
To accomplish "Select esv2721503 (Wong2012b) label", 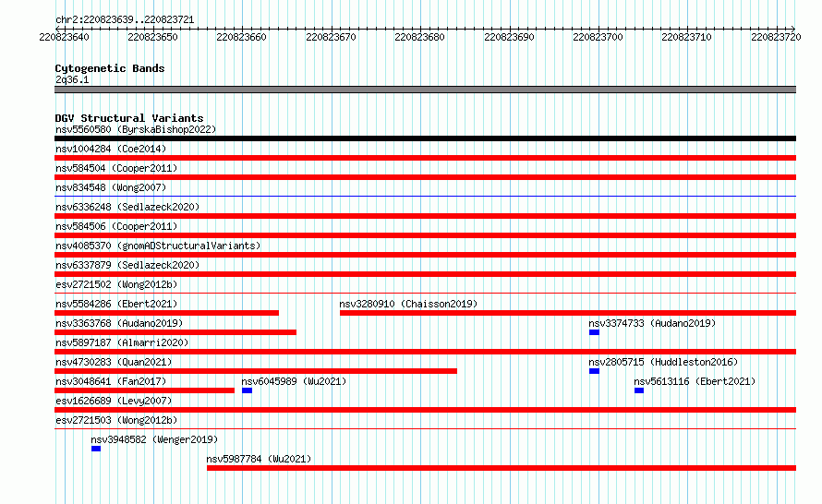I will pyautogui.click(x=116, y=420).
